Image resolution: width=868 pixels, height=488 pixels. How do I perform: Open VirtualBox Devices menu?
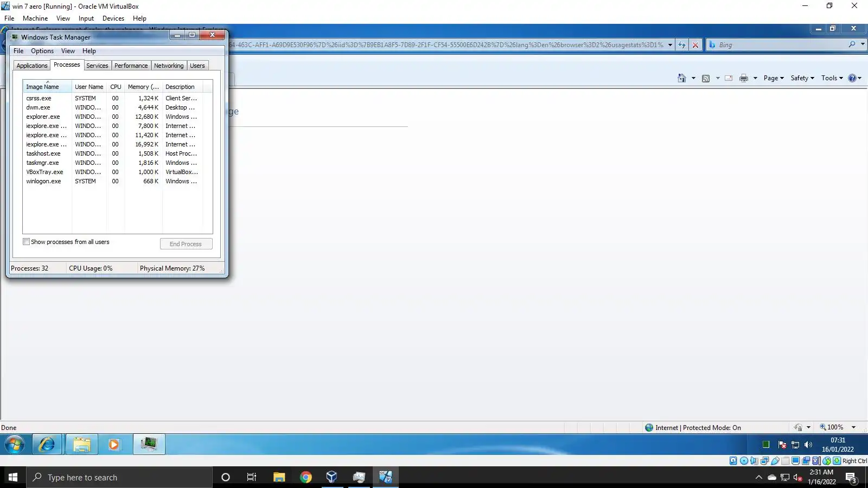coord(113,18)
